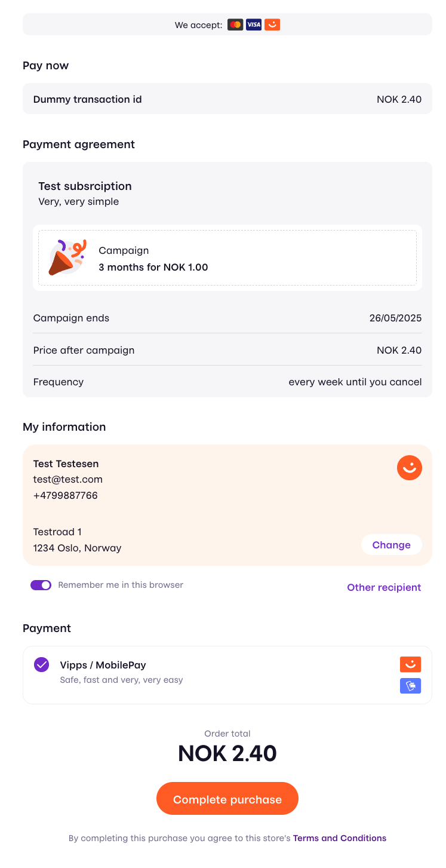Click the Vipps smiley icon in the accepted payments row
Screen dimensions: 446x868
pos(272,24)
